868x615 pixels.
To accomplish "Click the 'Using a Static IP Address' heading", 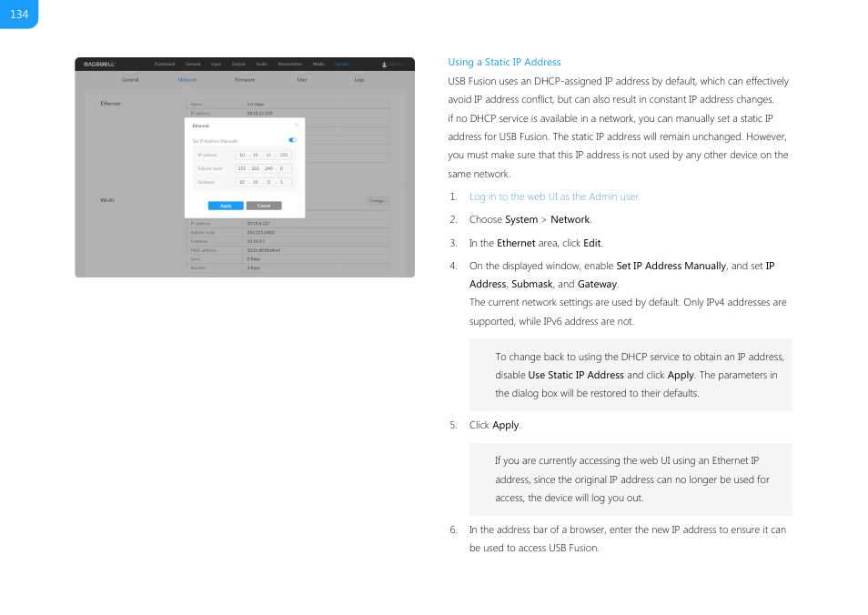I will (x=504, y=62).
